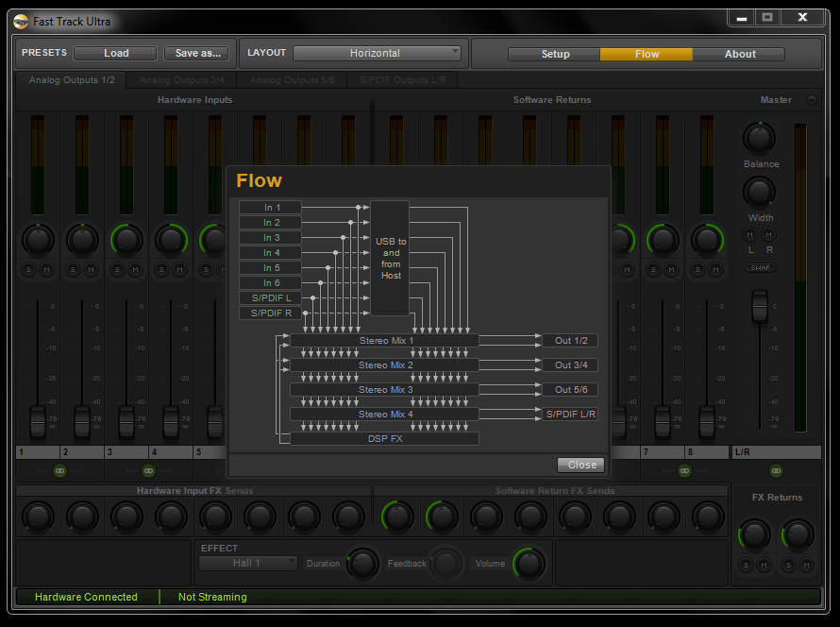Click the effect Volume knob
Viewport: 840px width, 627px height.
[x=529, y=564]
